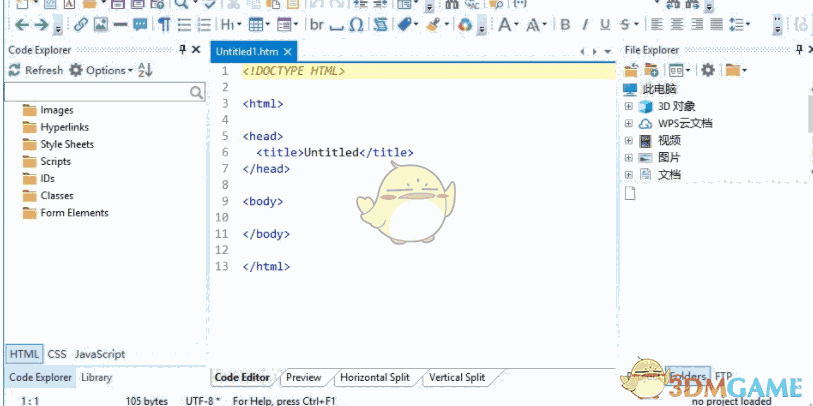Select the Form Elements folder
The image size is (813, 406).
[65, 213]
